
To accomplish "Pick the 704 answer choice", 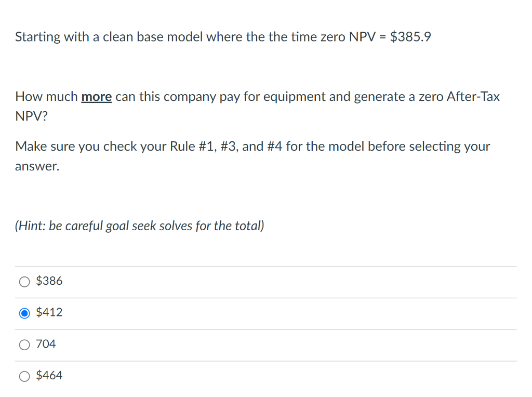I will point(24,345).
